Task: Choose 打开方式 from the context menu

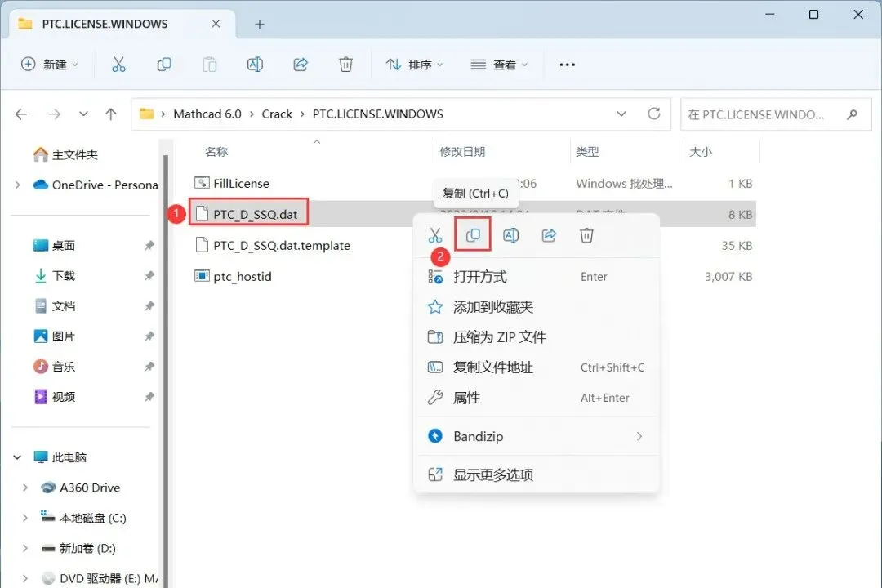Action: coord(537,276)
